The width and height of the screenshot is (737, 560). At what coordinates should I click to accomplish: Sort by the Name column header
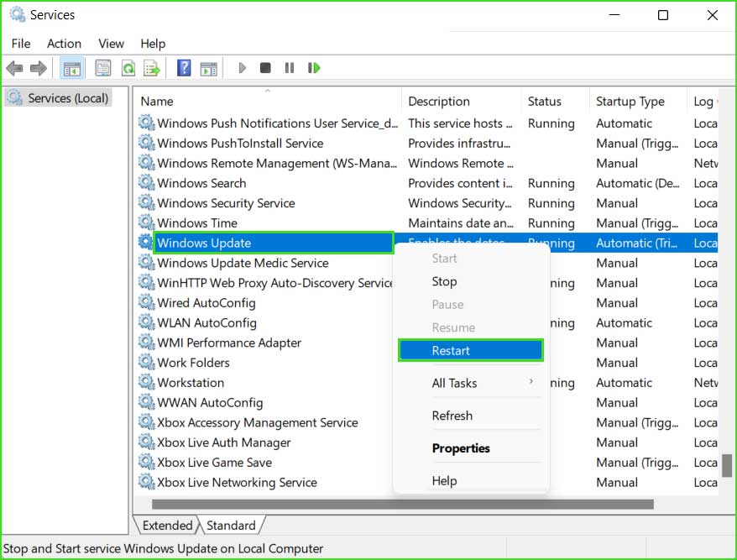(x=268, y=101)
